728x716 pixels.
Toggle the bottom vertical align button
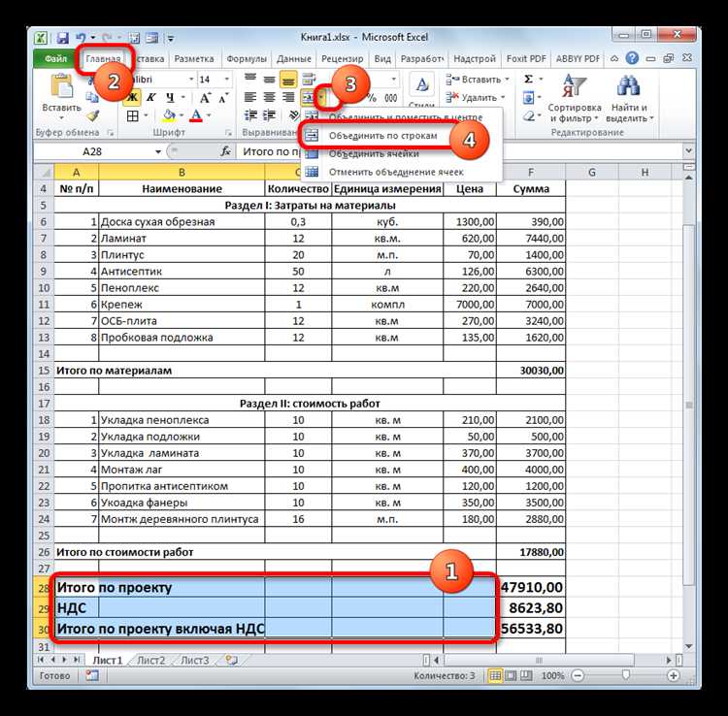(x=288, y=80)
